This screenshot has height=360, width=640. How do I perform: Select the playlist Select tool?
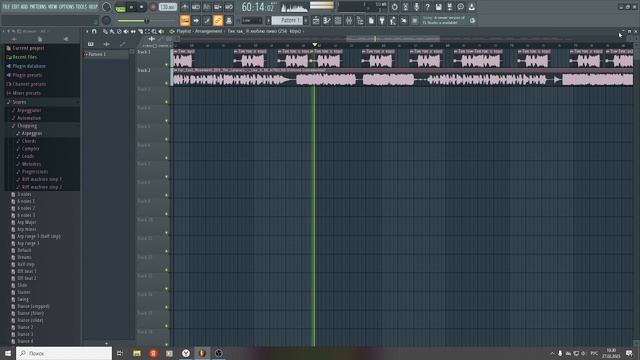pyautogui.click(x=147, y=31)
